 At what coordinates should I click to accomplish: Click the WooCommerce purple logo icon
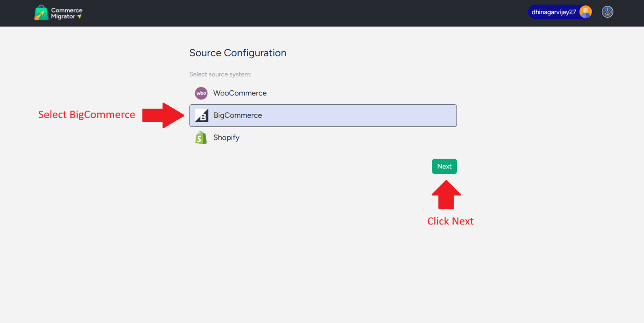(x=201, y=93)
